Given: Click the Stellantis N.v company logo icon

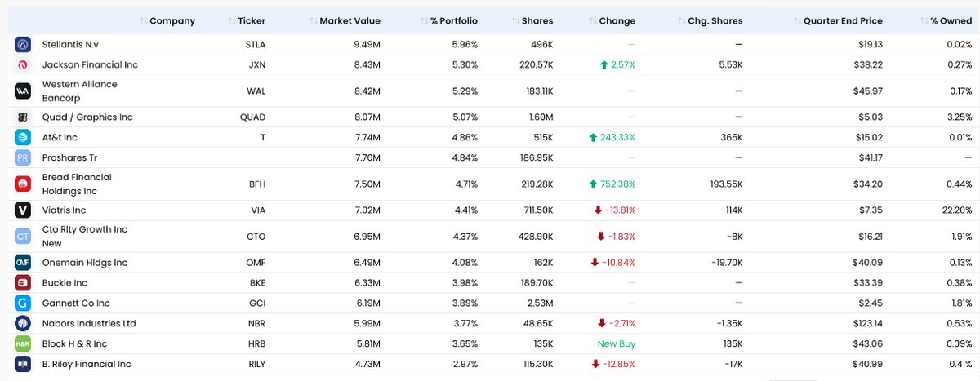Looking at the screenshot, I should pyautogui.click(x=23, y=44).
